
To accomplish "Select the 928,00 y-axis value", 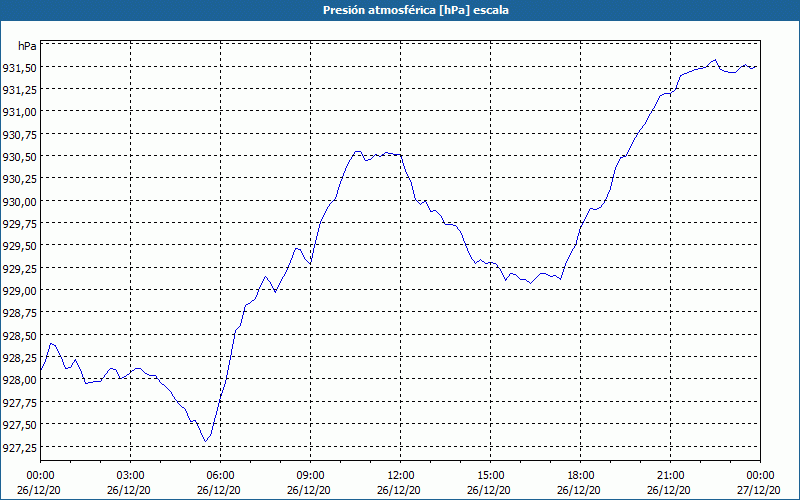I will pyautogui.click(x=19, y=380).
